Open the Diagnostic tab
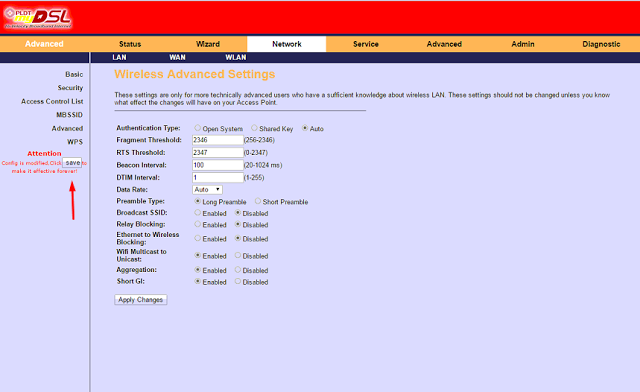This screenshot has width=640, height=392. [x=601, y=44]
